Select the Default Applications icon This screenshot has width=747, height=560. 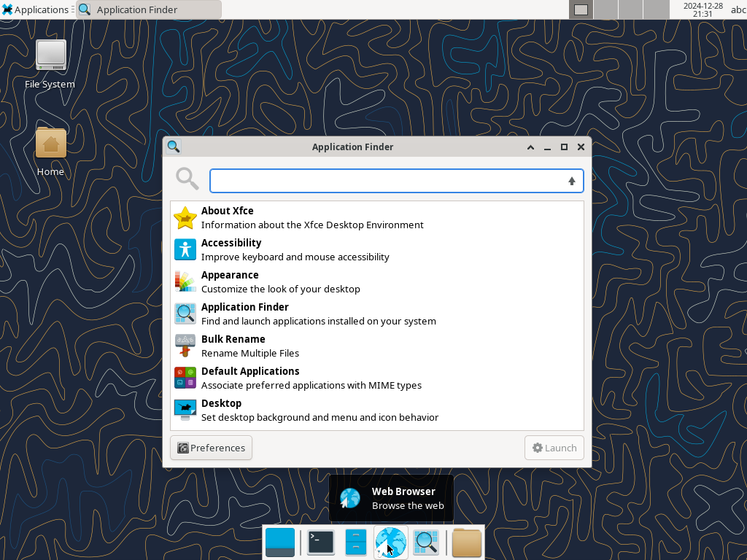click(185, 378)
